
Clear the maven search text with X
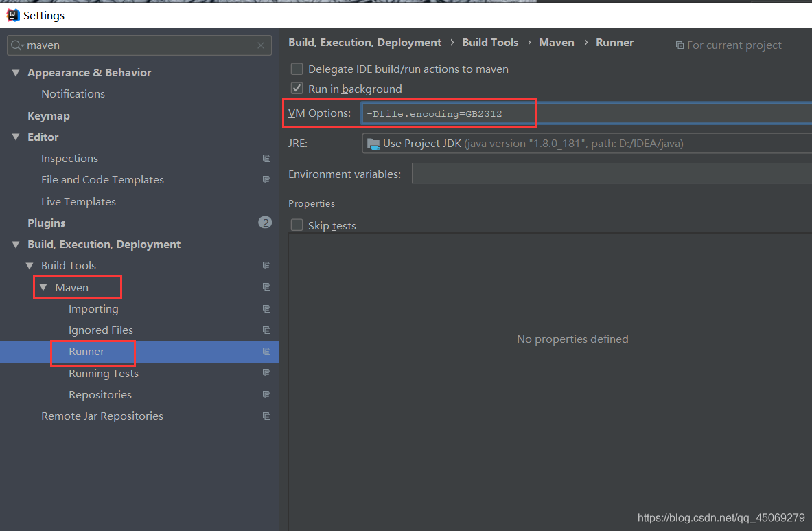point(260,45)
